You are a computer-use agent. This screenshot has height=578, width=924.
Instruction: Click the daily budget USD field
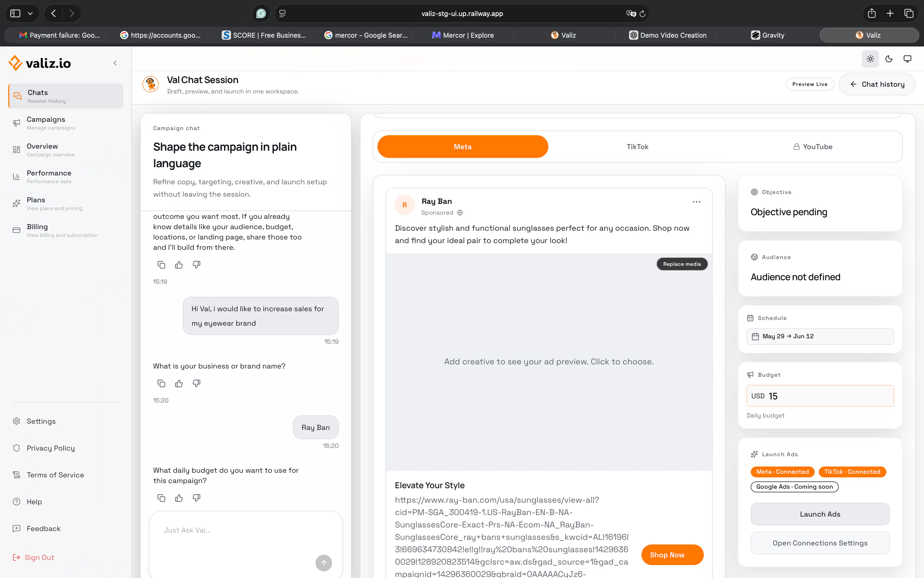click(x=820, y=396)
